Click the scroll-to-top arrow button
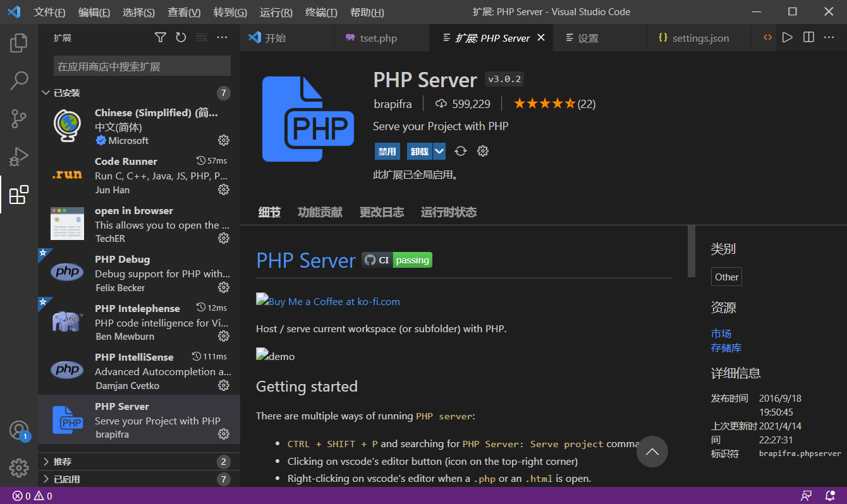847x504 pixels. click(x=652, y=452)
